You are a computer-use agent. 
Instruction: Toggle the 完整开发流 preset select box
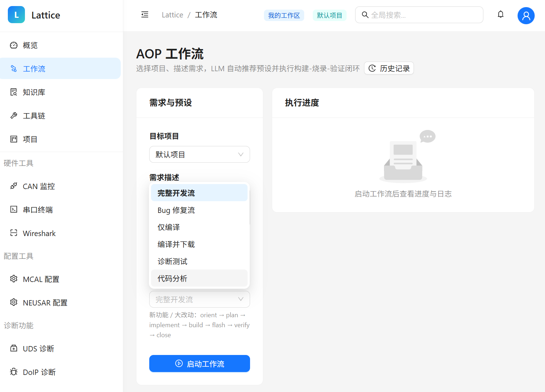point(199,299)
